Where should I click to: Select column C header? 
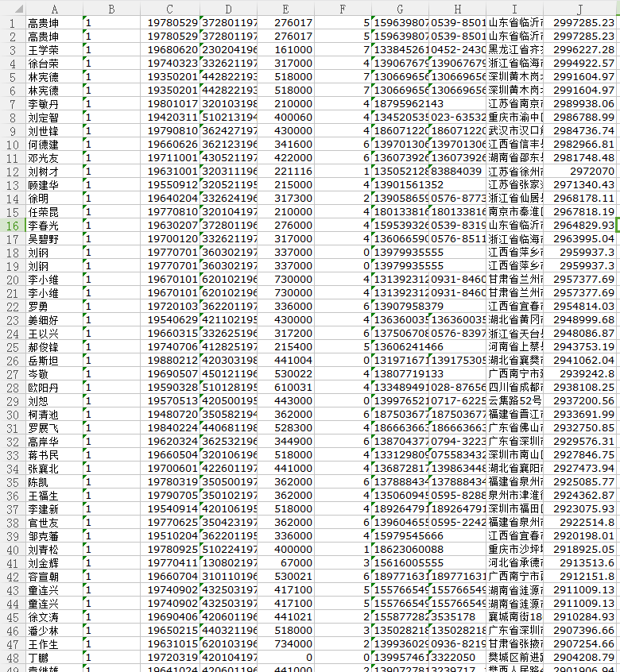point(170,9)
